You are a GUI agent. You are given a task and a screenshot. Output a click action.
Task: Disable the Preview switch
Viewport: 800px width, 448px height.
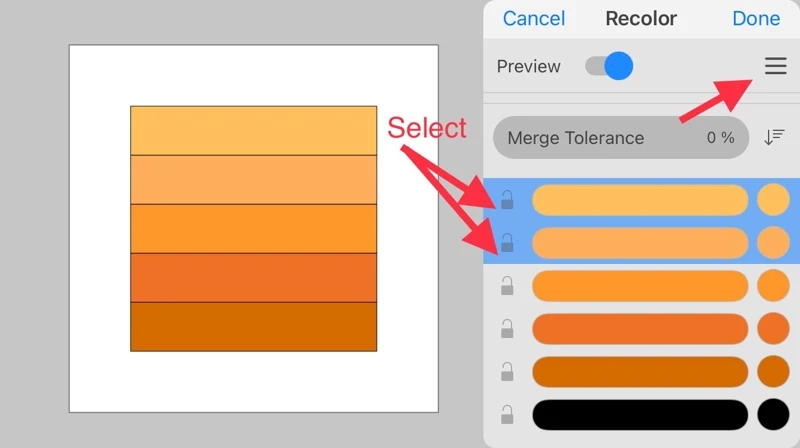click(x=609, y=67)
